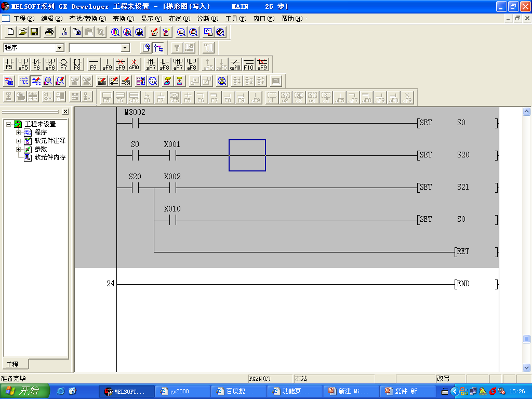Open the 变换(C) menu
532x399 pixels.
coord(123,18)
